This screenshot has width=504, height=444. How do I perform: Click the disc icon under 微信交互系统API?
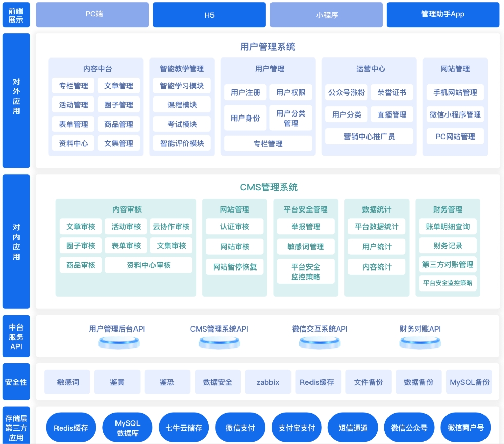click(x=320, y=342)
